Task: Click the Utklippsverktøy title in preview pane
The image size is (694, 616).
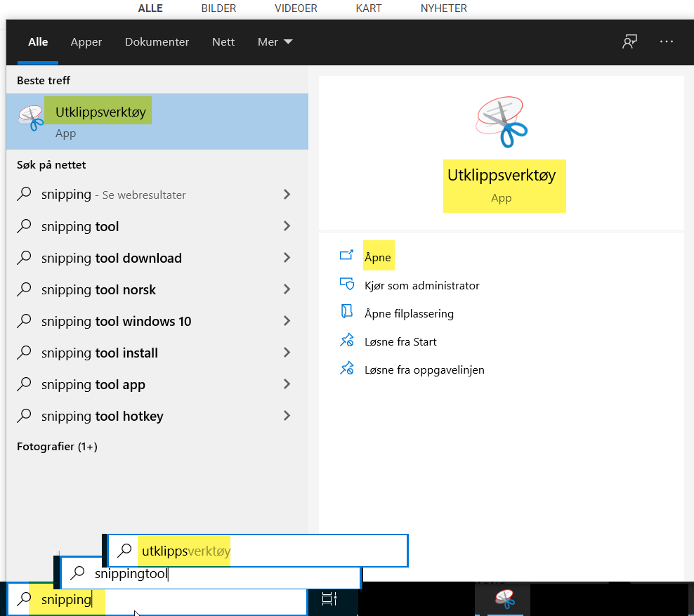Action: pos(502,175)
